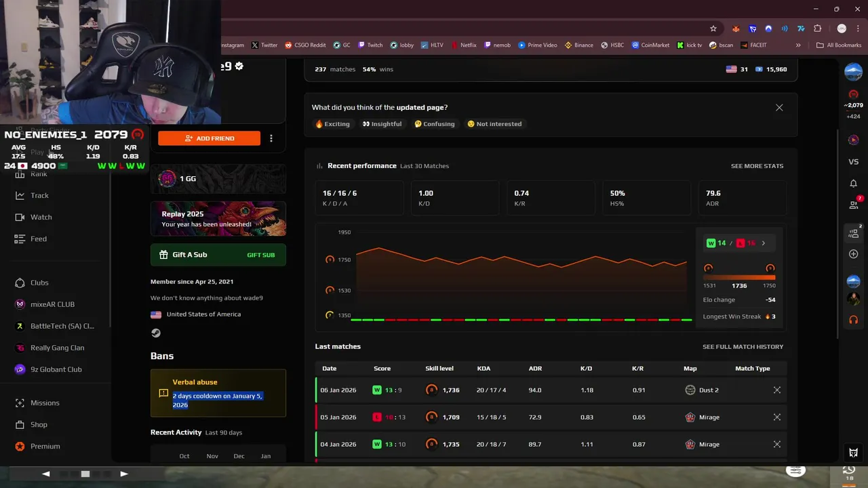Open Mount Fuji profile avatar at top right
This screenshot has width=868, height=488.
click(854, 70)
